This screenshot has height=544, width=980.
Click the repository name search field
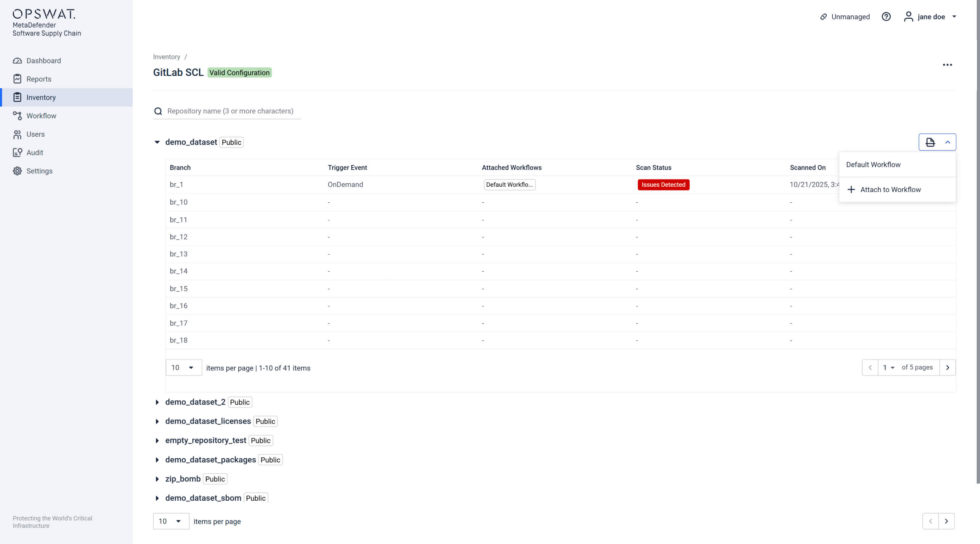coord(230,111)
